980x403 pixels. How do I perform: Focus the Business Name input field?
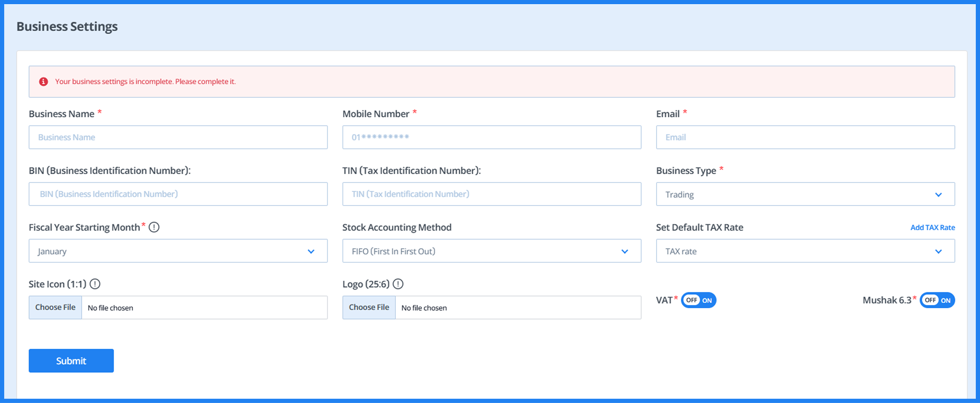click(178, 137)
